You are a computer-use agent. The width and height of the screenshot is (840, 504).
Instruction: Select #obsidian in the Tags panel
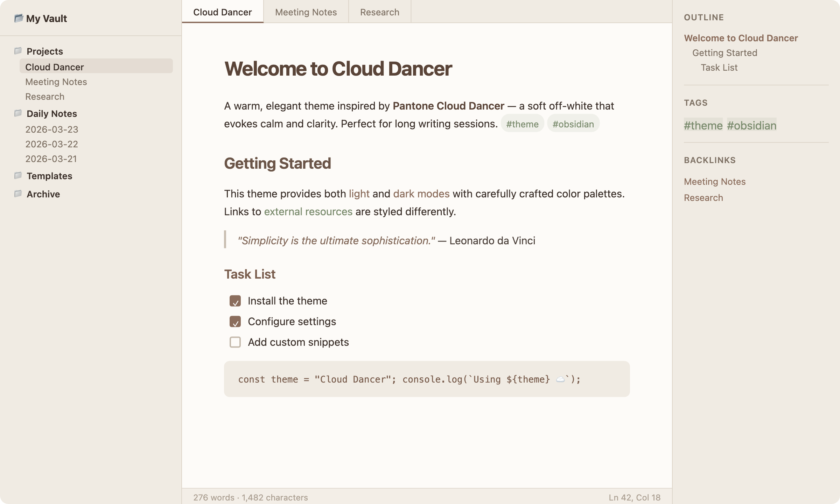pyautogui.click(x=751, y=125)
